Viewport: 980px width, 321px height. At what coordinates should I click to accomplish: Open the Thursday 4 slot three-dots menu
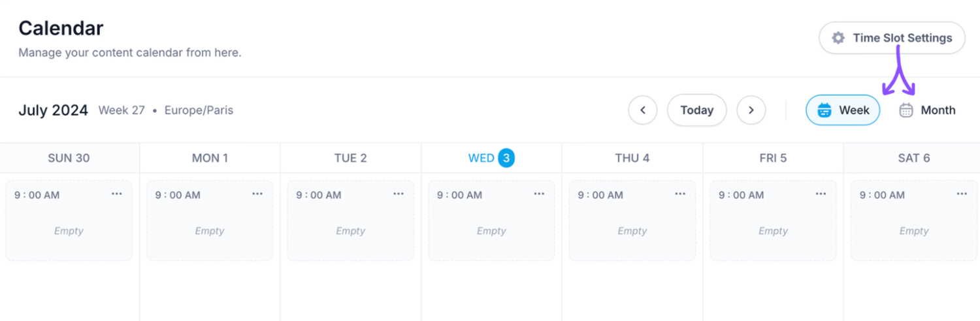[680, 194]
